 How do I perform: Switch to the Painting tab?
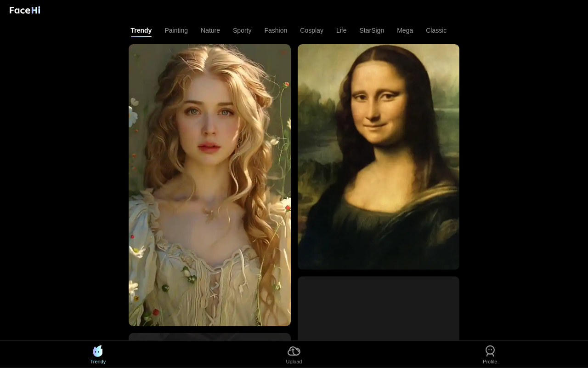pyautogui.click(x=176, y=30)
